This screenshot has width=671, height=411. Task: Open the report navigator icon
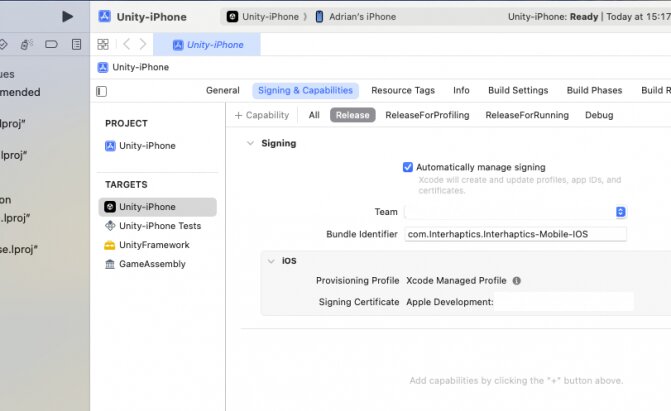76,44
